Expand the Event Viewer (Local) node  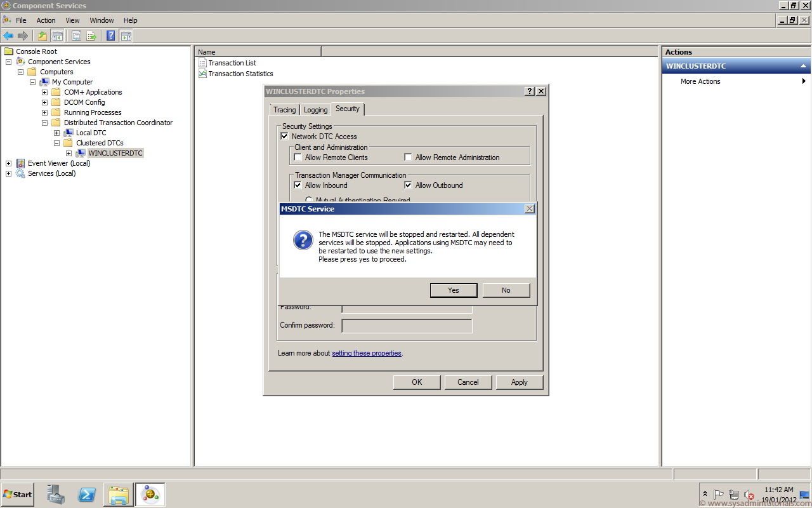pyautogui.click(x=8, y=163)
